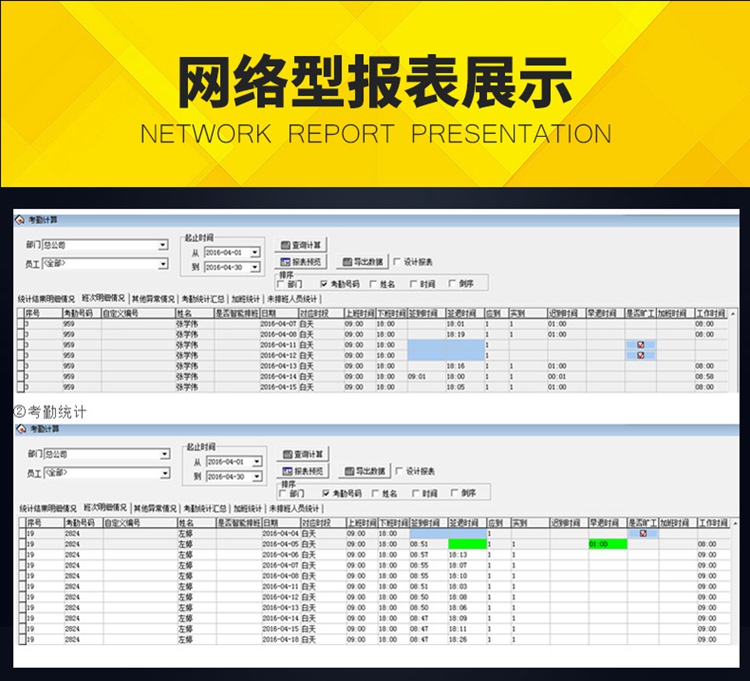Click the 报表预览 button in the upper window
Viewport: 750px width, 681px height.
pyautogui.click(x=302, y=262)
